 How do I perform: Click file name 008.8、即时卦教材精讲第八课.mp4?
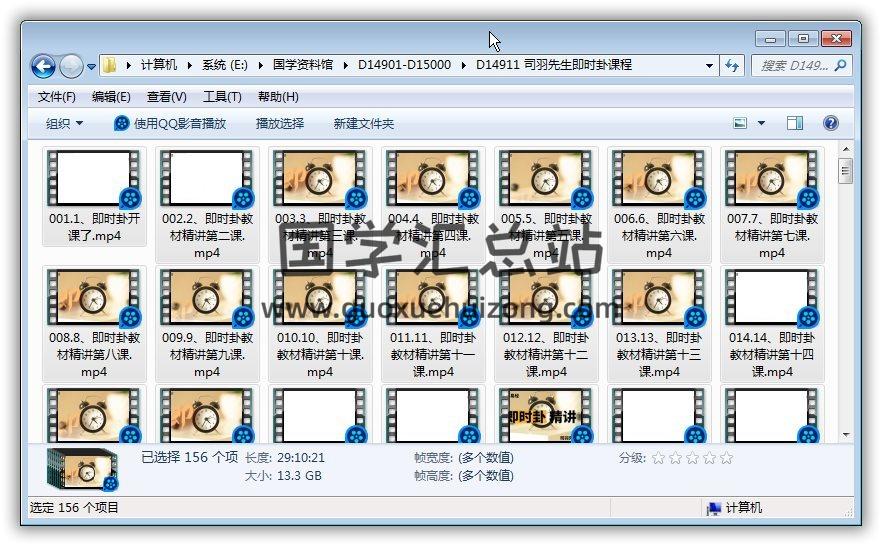(94, 355)
